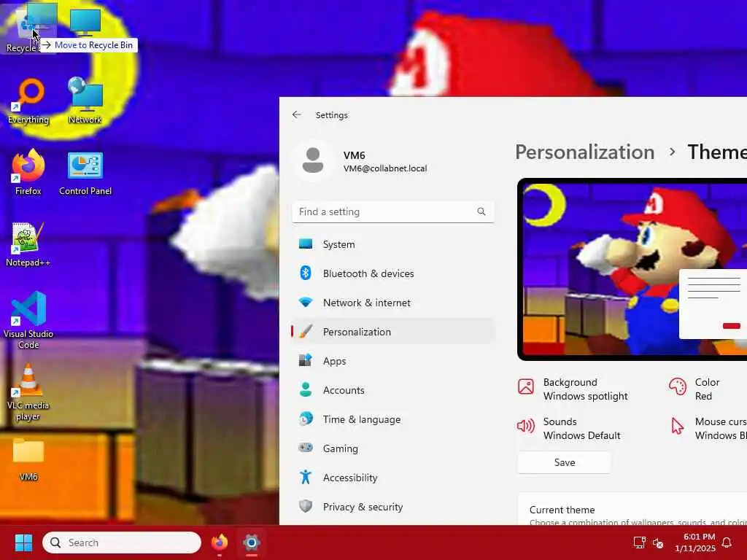
Task: Select the VLC media player shortcut
Action: point(28,392)
